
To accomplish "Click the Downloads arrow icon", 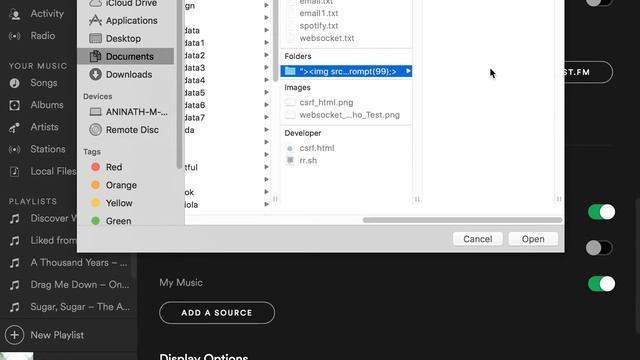I will click(x=95, y=74).
